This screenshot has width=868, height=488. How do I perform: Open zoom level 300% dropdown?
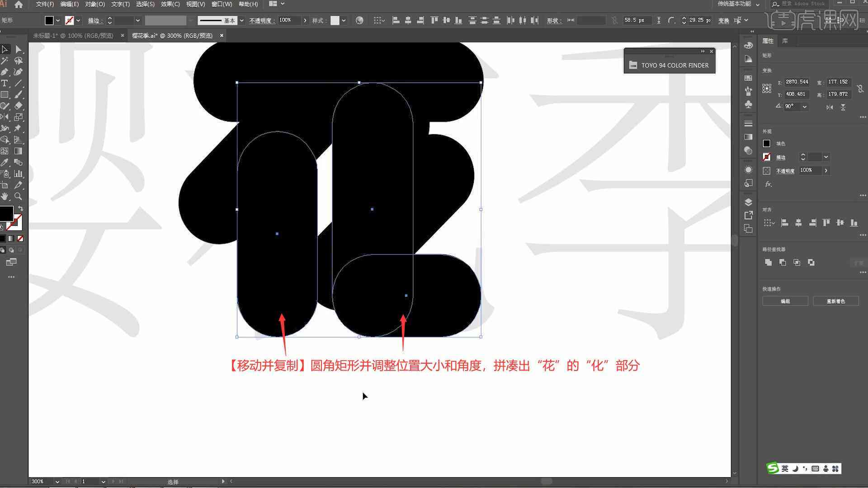[x=57, y=482]
